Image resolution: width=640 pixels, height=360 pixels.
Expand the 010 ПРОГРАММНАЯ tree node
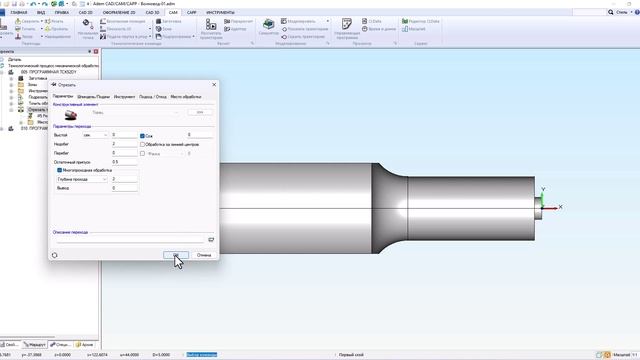tap(2, 129)
